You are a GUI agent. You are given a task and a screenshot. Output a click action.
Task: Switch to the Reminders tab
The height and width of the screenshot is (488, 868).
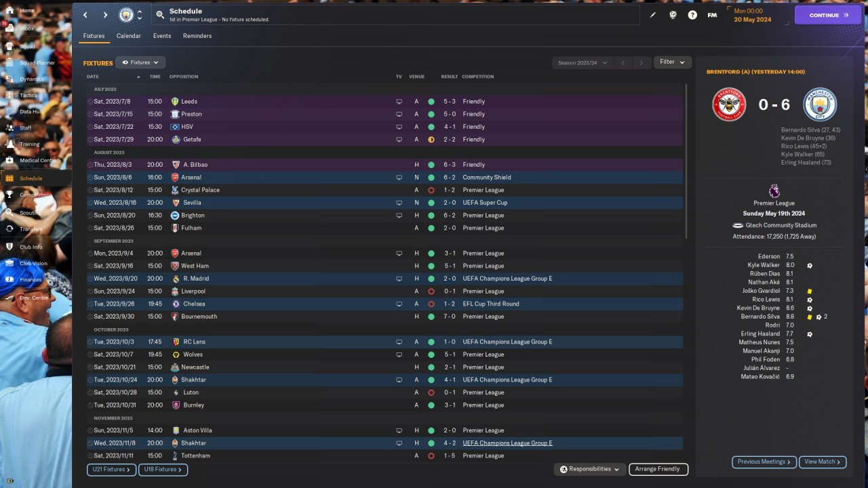coord(197,36)
